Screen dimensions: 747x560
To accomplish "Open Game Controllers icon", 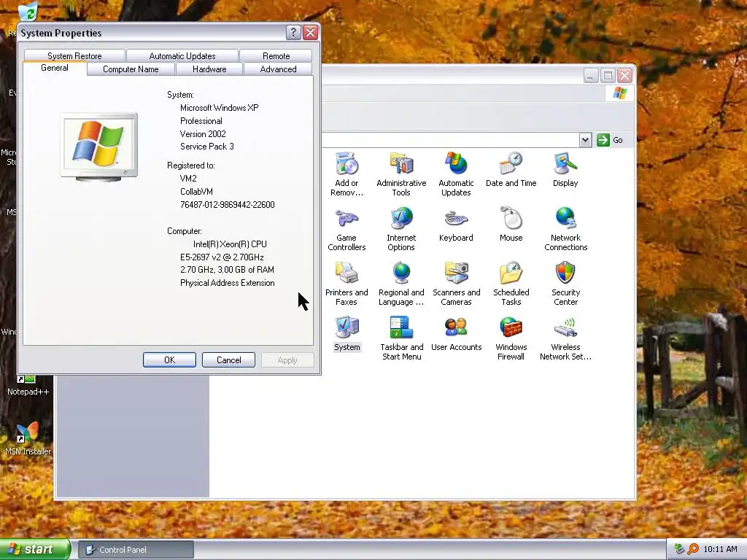I will (x=347, y=229).
